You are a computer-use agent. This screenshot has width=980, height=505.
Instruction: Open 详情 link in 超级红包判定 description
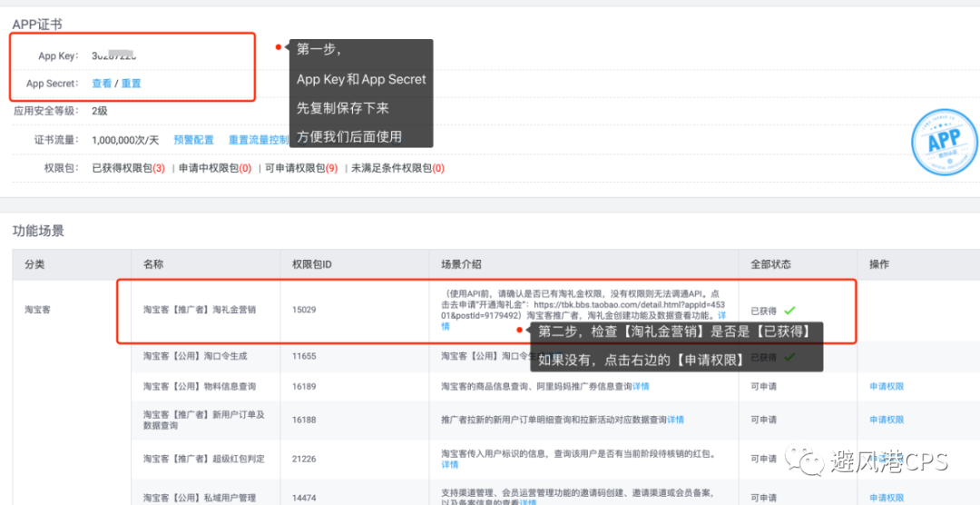click(449, 464)
